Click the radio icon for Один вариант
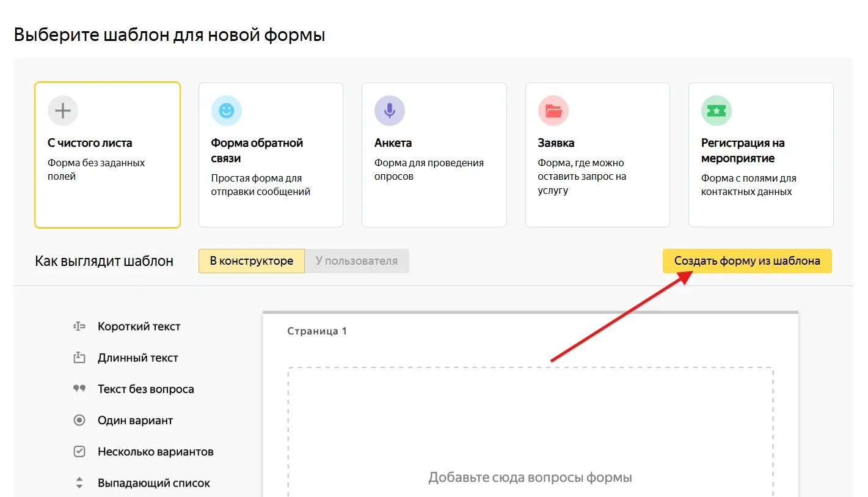This screenshot has height=497, width=868. click(x=79, y=421)
